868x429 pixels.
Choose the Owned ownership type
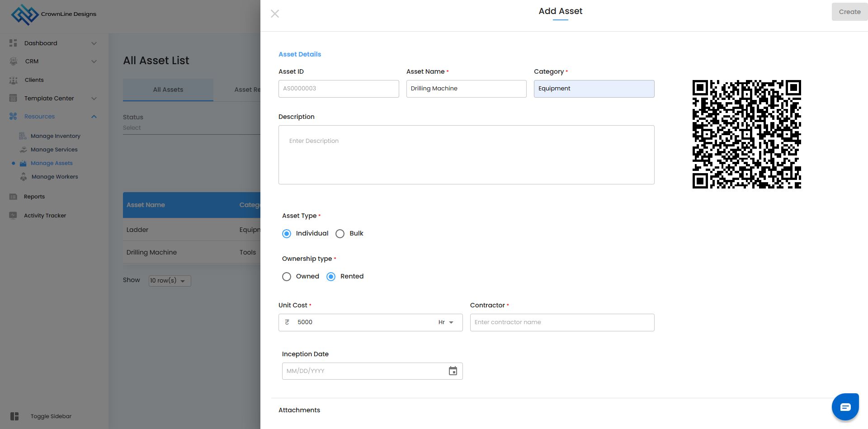click(287, 277)
